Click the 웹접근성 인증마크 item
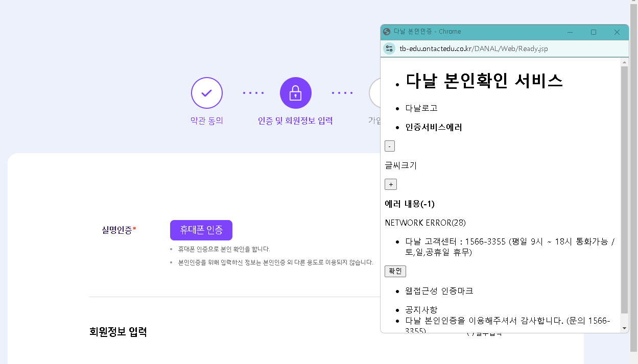This screenshot has height=364, width=638. click(x=439, y=291)
